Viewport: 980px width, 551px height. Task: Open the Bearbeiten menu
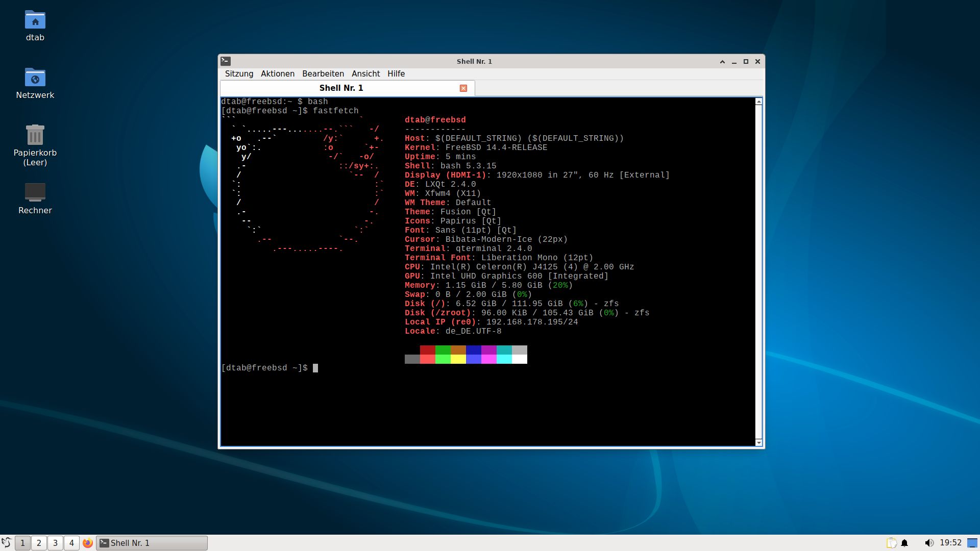pyautogui.click(x=323, y=74)
